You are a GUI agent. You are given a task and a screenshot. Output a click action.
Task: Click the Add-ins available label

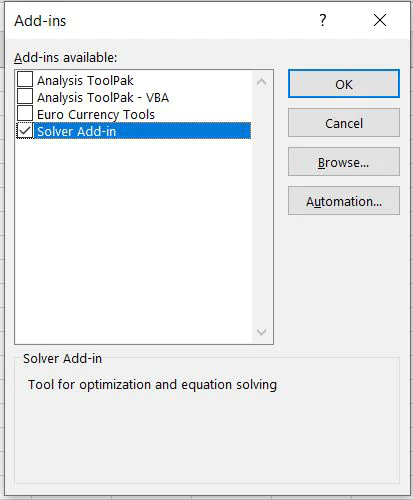pos(66,58)
